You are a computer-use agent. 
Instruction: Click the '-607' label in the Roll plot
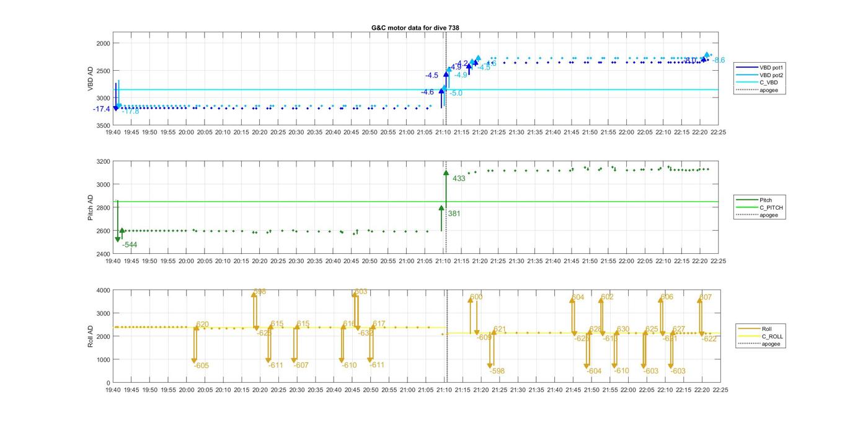pos(301,365)
